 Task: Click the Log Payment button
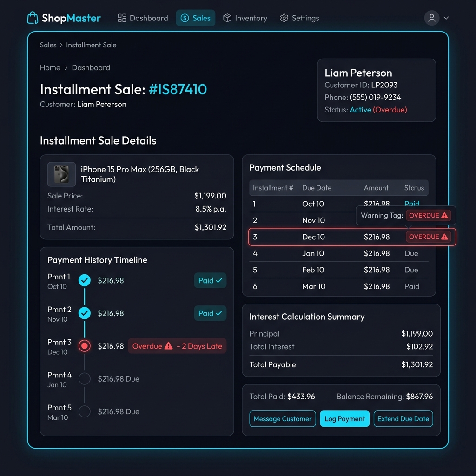pyautogui.click(x=344, y=419)
